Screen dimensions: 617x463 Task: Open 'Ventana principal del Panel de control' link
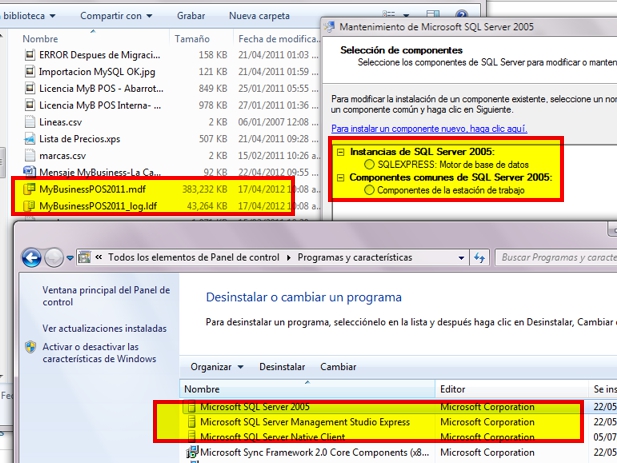click(106, 296)
